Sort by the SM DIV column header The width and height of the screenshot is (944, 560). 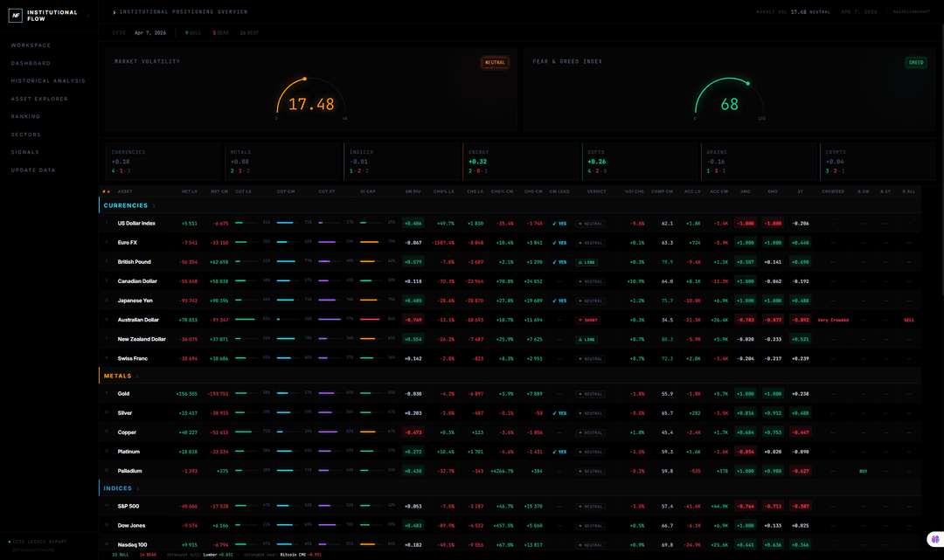point(413,191)
